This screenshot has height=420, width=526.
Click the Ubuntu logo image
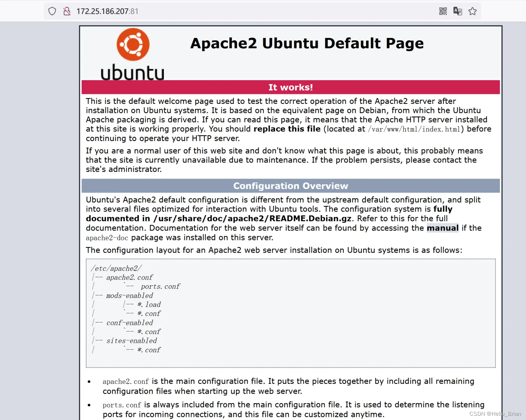coord(133,54)
